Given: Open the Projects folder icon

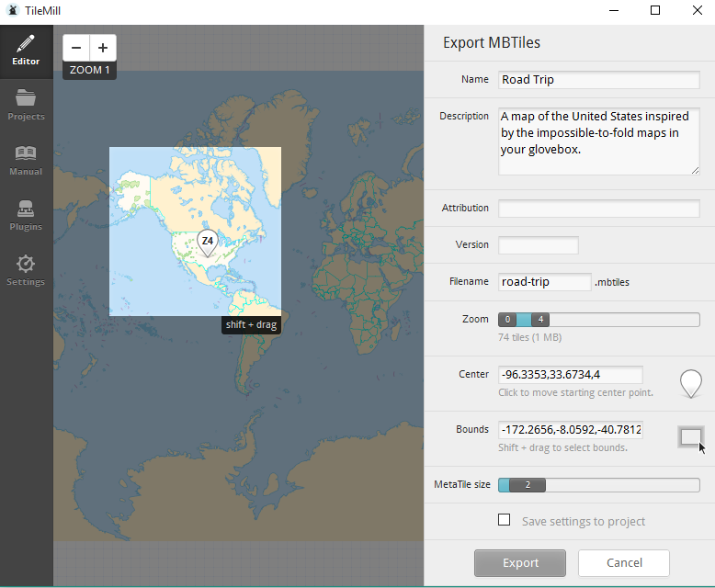Looking at the screenshot, I should click(x=26, y=105).
